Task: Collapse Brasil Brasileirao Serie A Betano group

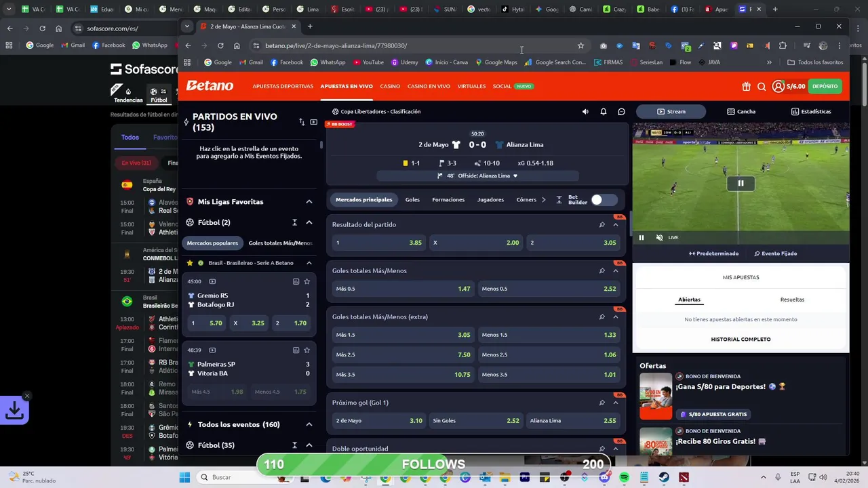Action: 309,263
